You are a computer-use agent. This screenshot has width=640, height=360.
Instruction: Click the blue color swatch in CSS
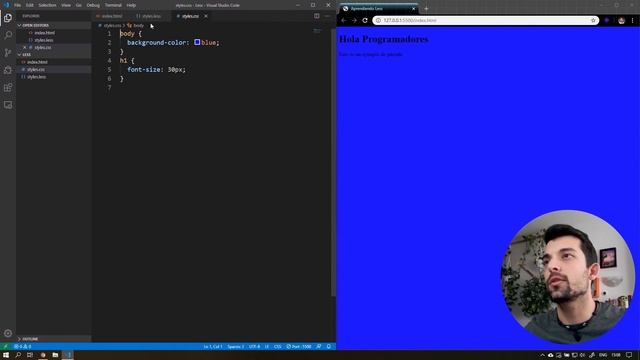point(197,42)
